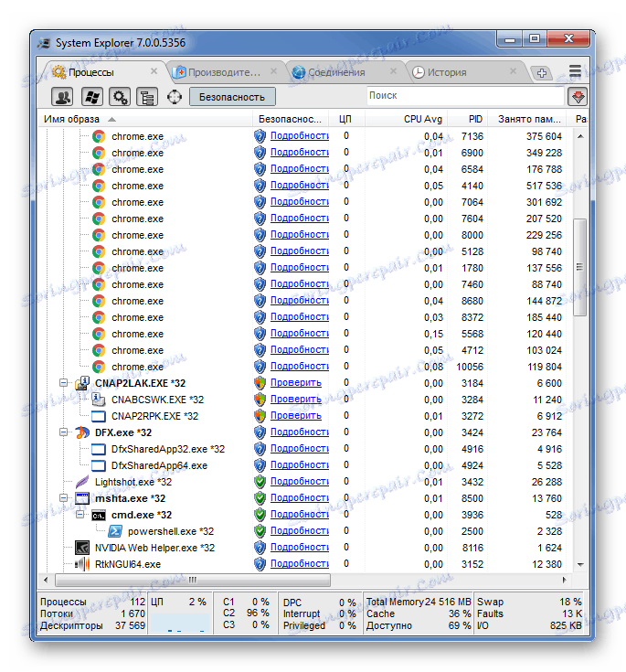
Task: Click the powershell.exe icon
Action: click(x=115, y=531)
